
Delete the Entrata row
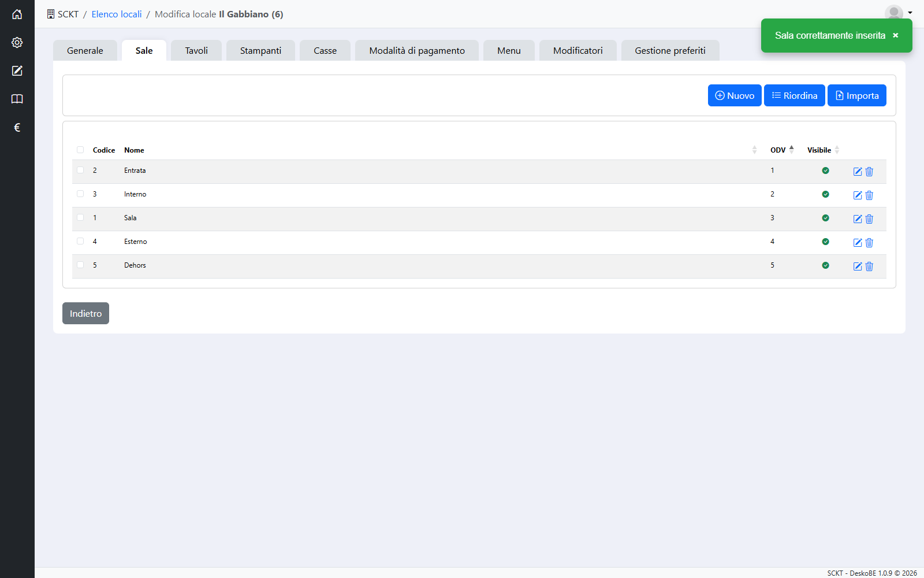[x=869, y=172]
